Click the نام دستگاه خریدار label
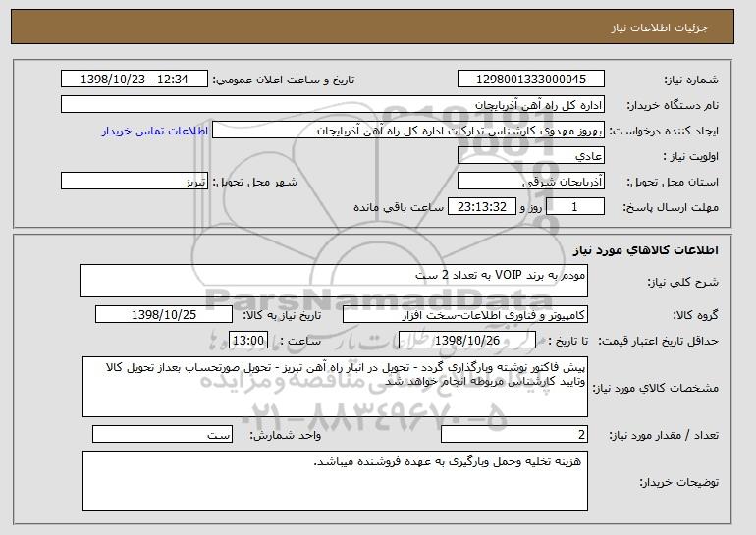This screenshot has width=756, height=535. 673,105
